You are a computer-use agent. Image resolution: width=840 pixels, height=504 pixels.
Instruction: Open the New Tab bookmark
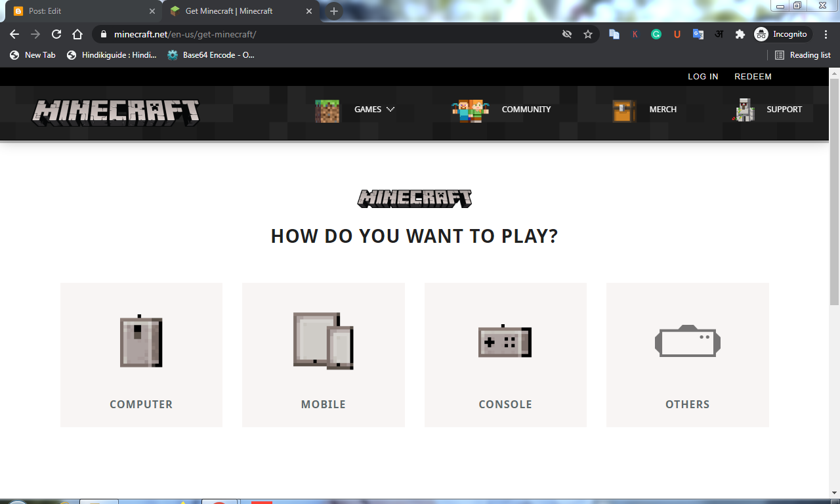pos(33,55)
